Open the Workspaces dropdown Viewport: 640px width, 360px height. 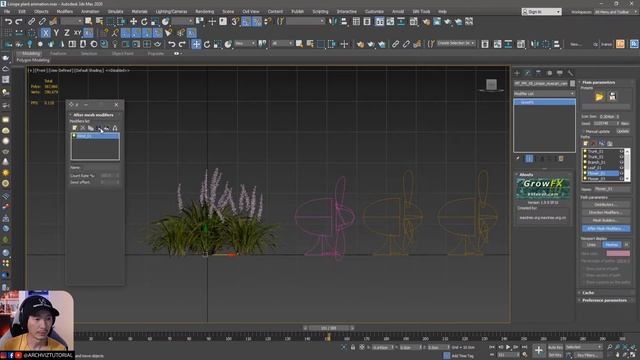point(615,12)
